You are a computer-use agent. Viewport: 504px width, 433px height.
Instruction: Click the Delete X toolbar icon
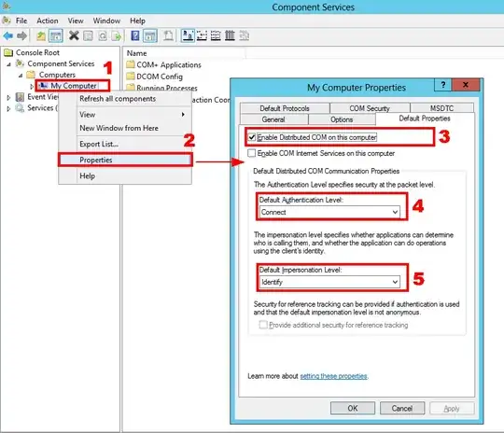[74, 35]
